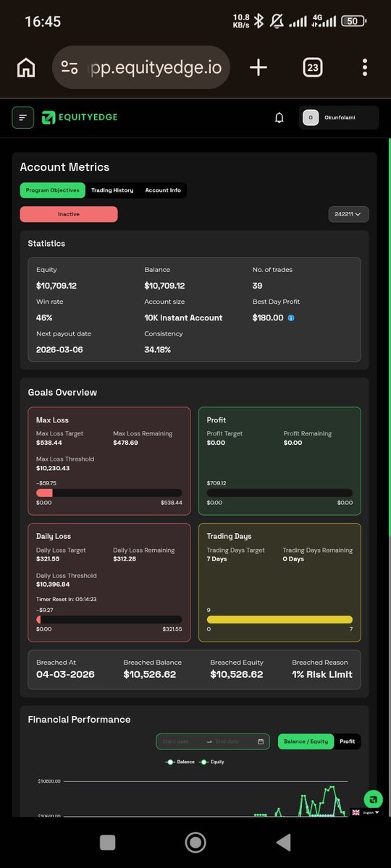Click the No. of trades value 39
Screen dimensions: 391x868
[257, 286]
